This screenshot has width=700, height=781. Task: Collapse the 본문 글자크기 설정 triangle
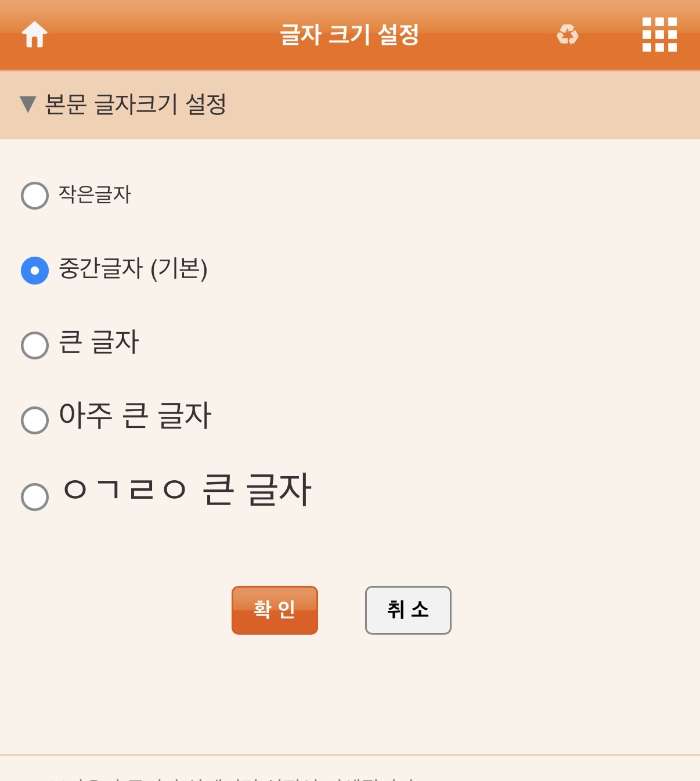(28, 105)
